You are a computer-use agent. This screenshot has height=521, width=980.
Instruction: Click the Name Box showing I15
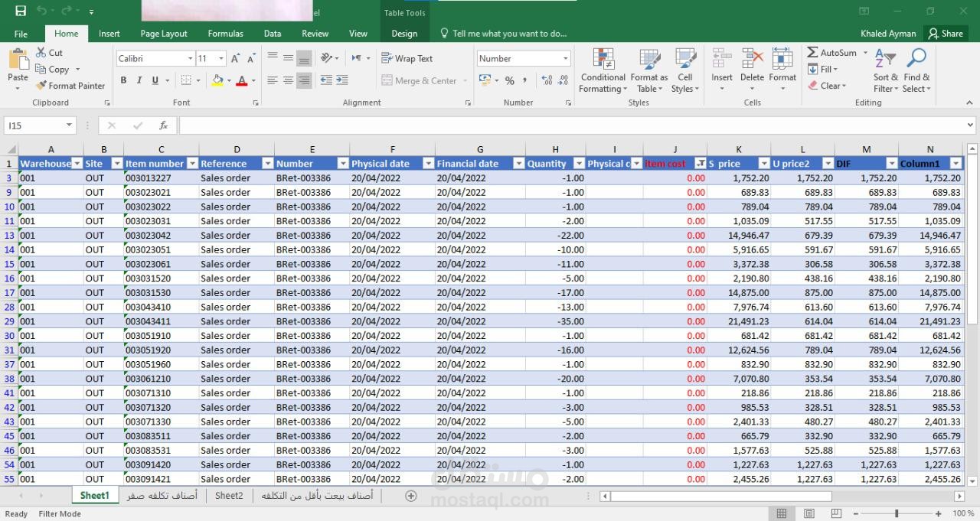click(x=40, y=125)
